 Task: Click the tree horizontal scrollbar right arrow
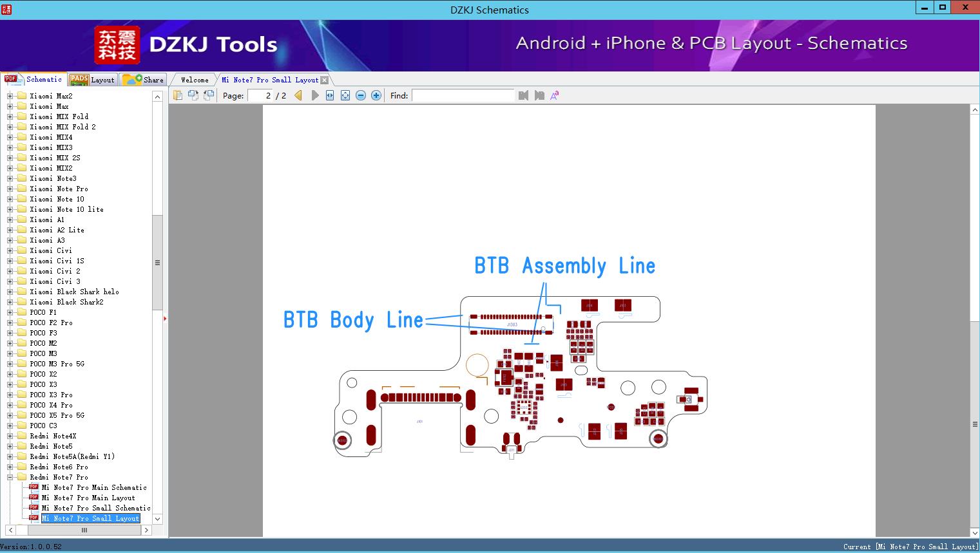click(146, 530)
